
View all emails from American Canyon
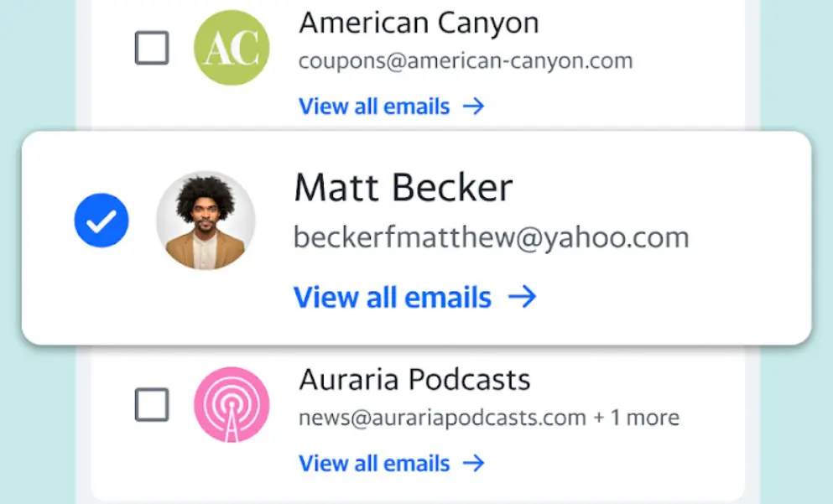click(x=392, y=107)
